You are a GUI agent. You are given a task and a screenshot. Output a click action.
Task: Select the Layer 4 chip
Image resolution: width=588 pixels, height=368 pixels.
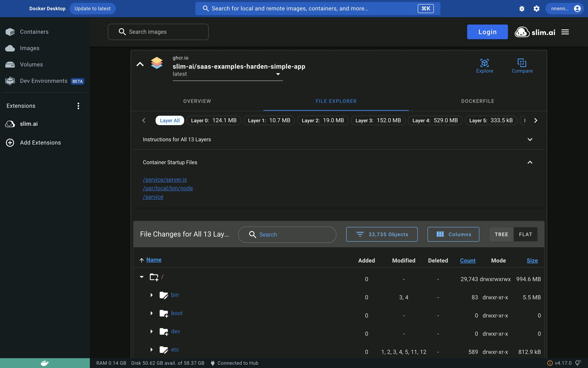pos(435,120)
